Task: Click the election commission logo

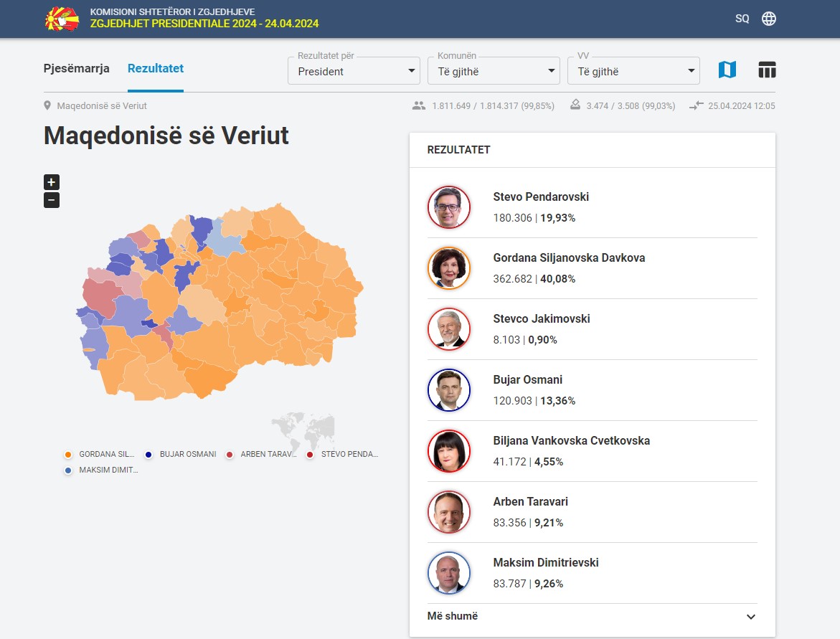Action: pos(62,19)
